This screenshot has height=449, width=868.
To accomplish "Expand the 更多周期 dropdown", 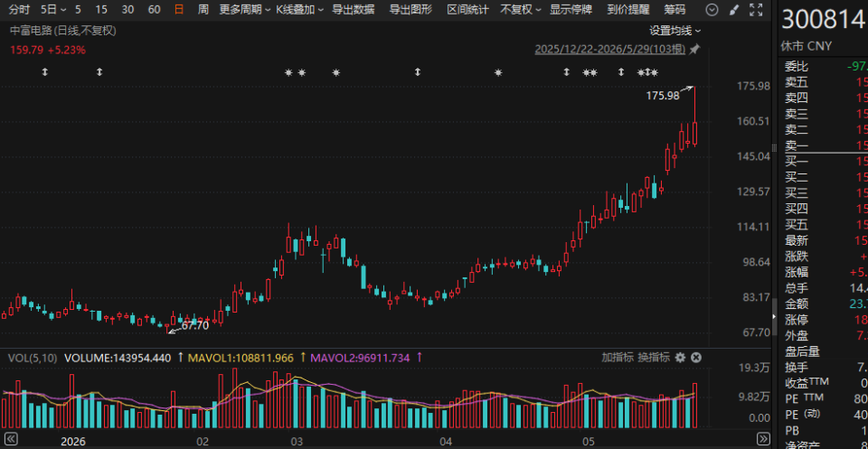I will 245,9.
